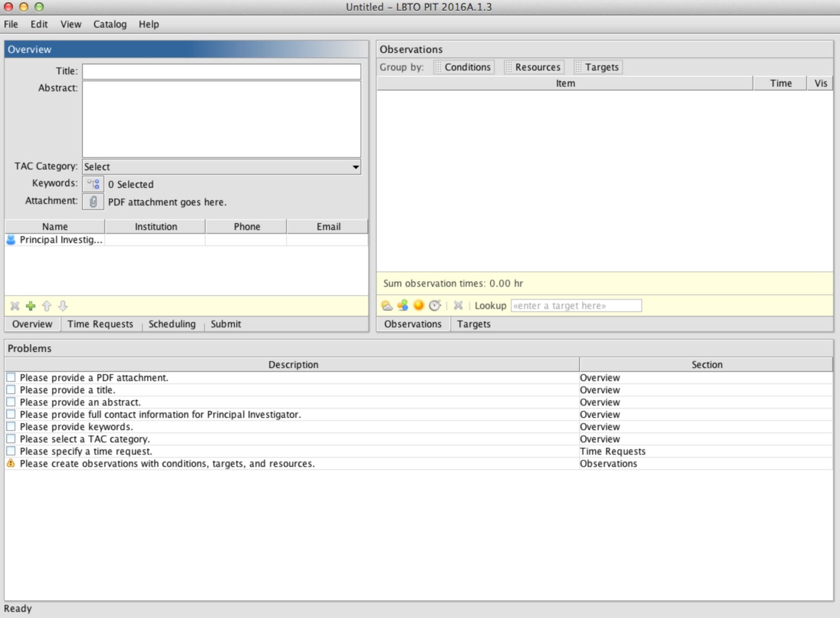Check the full contact information problem box
840x618 pixels.
click(x=11, y=414)
